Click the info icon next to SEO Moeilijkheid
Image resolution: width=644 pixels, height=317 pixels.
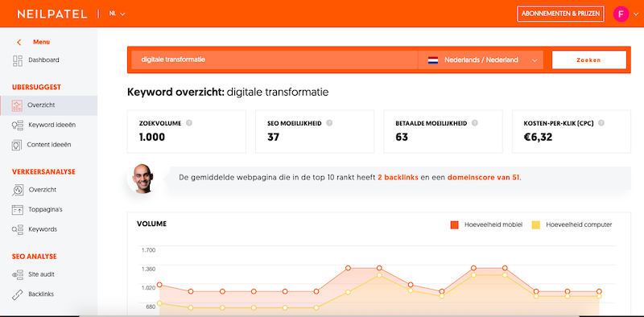tap(329, 123)
